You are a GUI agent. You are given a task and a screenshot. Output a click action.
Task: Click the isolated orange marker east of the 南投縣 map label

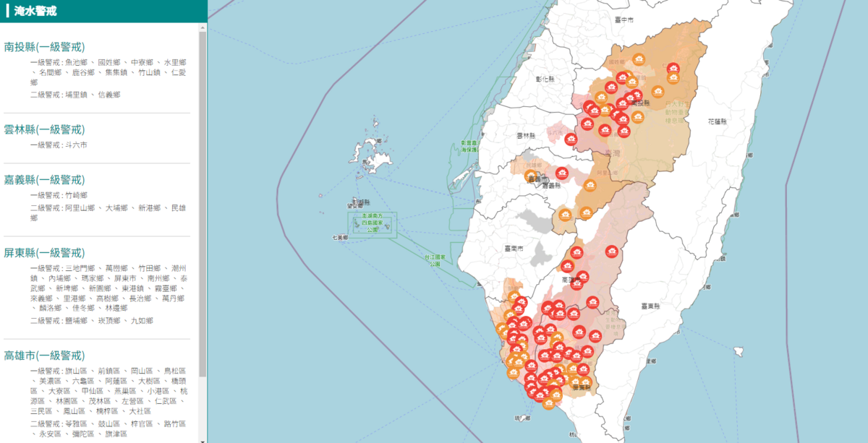pos(658,92)
